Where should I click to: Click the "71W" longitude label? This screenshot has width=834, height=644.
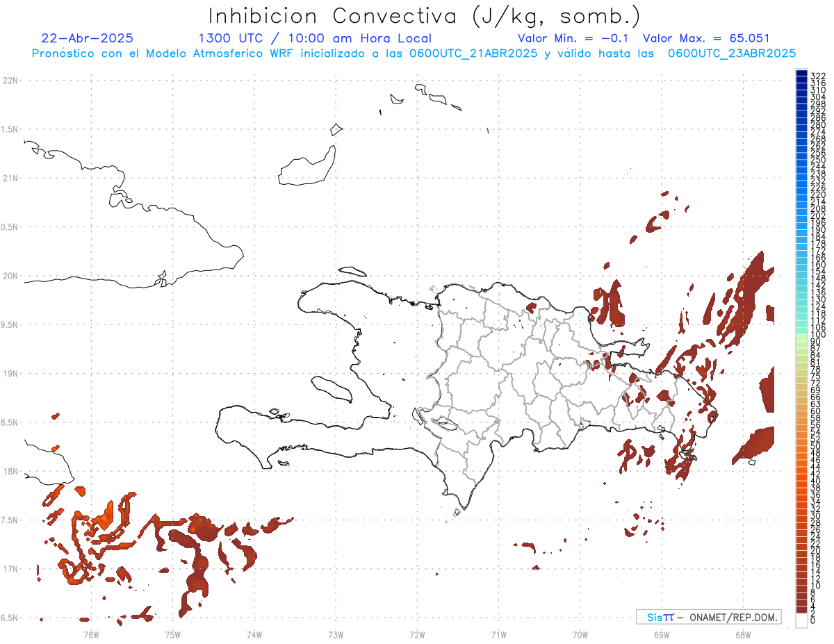(x=498, y=635)
